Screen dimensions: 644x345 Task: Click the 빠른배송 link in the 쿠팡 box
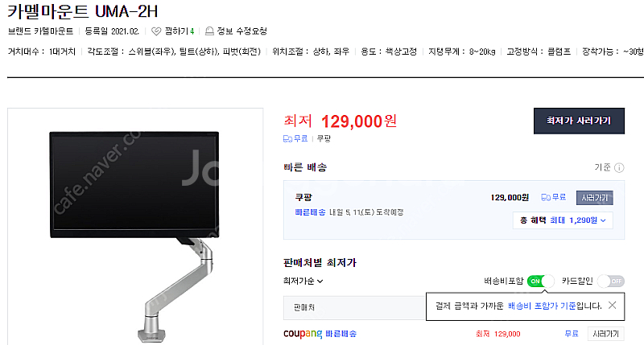[x=310, y=212]
